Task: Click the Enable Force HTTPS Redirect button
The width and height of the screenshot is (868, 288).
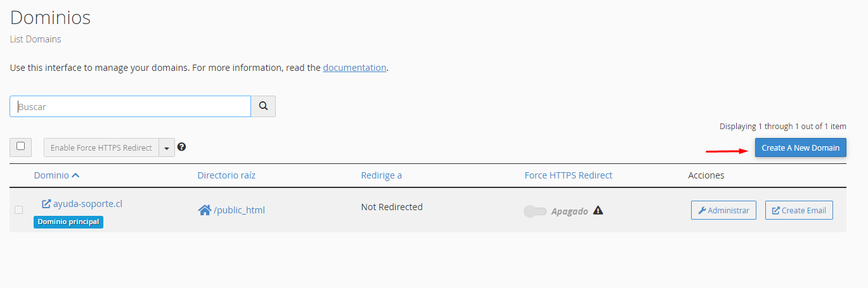Action: click(101, 147)
